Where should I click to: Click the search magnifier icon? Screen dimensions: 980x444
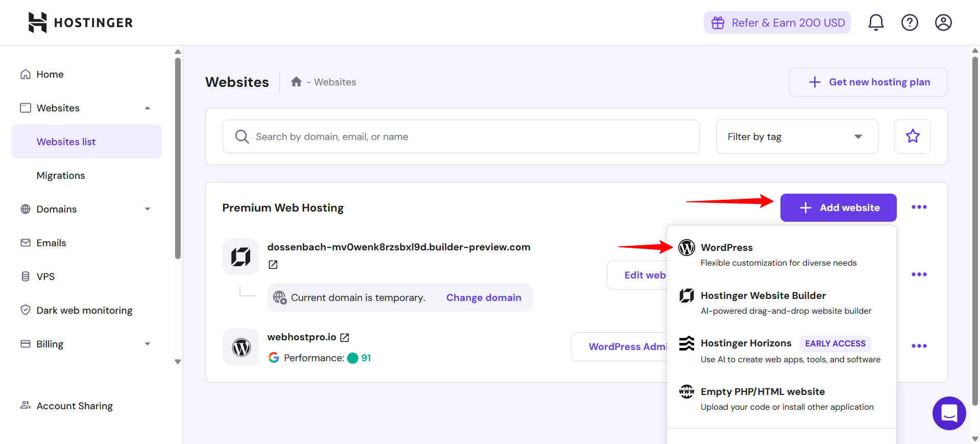pos(242,136)
